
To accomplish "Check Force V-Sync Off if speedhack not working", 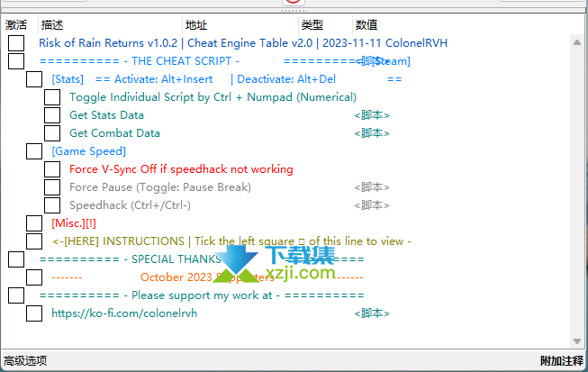I will [52, 169].
